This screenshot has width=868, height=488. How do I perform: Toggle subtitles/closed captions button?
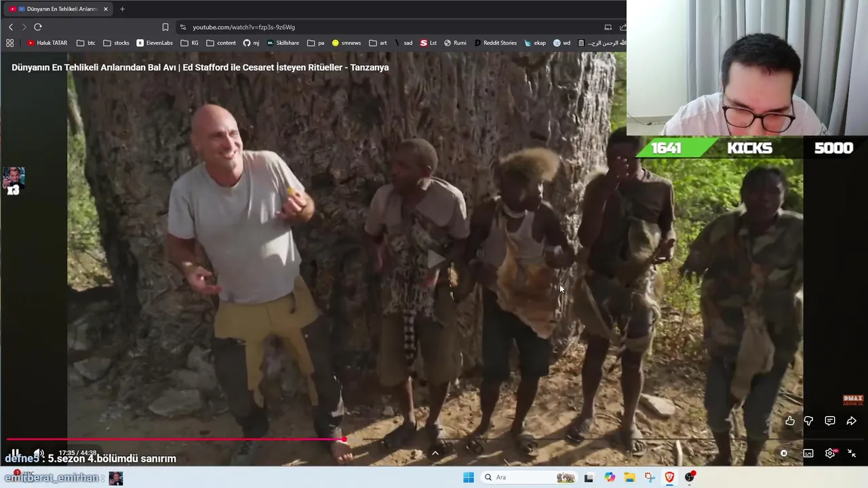(808, 453)
